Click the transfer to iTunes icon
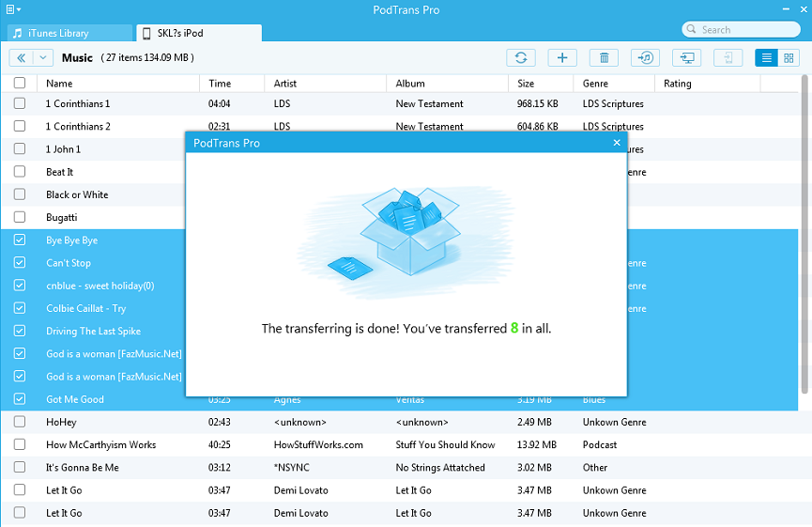Viewport: 812px width, 527px height. (645, 58)
